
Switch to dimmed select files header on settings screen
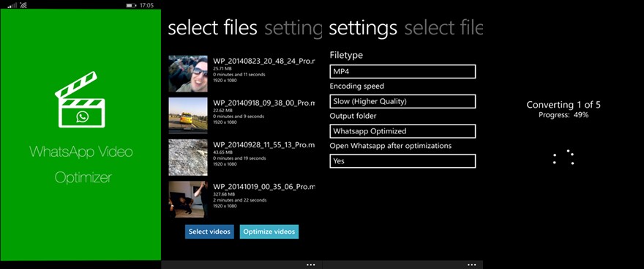(x=443, y=28)
